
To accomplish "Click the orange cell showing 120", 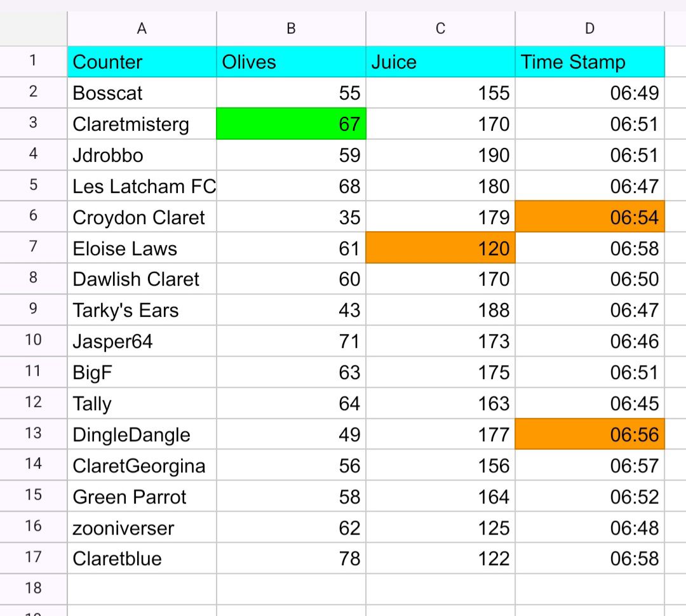I will [440, 248].
